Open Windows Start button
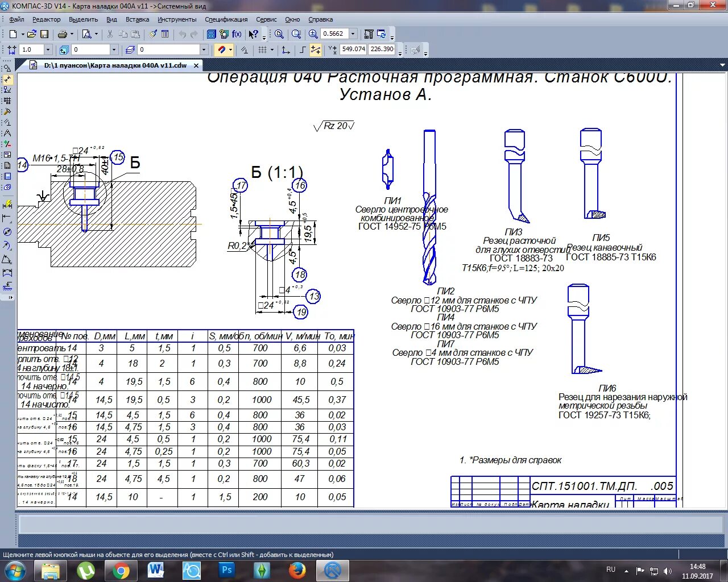Screen dimensions: 728x582 point(15,570)
